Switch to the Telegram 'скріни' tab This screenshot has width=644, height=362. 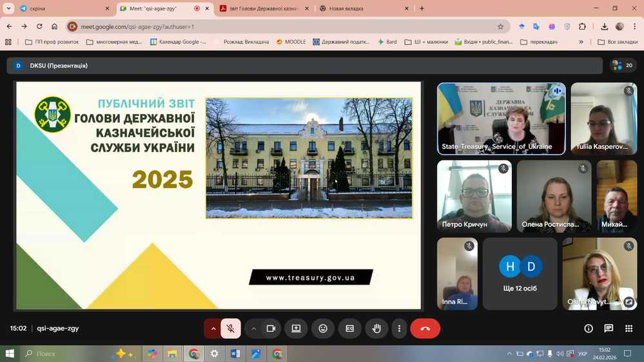[x=61, y=8]
